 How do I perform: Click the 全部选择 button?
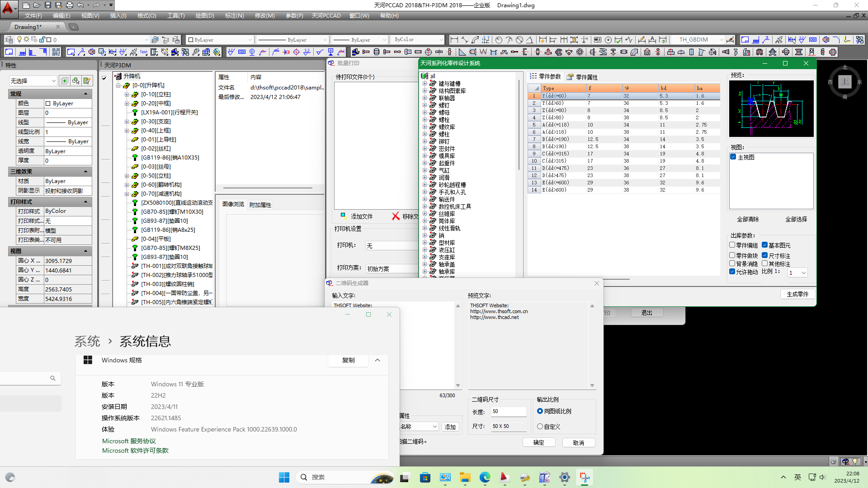pos(796,219)
